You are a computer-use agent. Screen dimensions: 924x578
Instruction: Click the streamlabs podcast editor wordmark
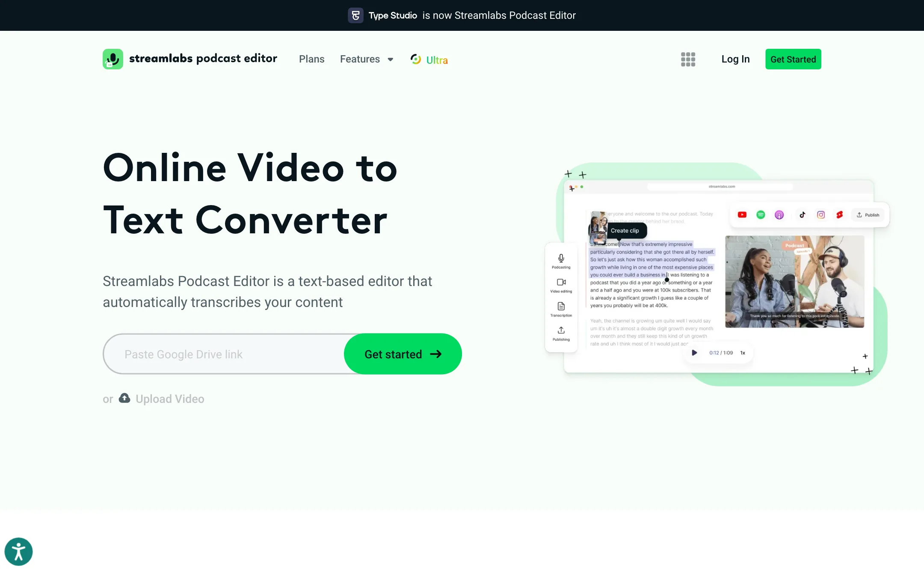pos(203,59)
